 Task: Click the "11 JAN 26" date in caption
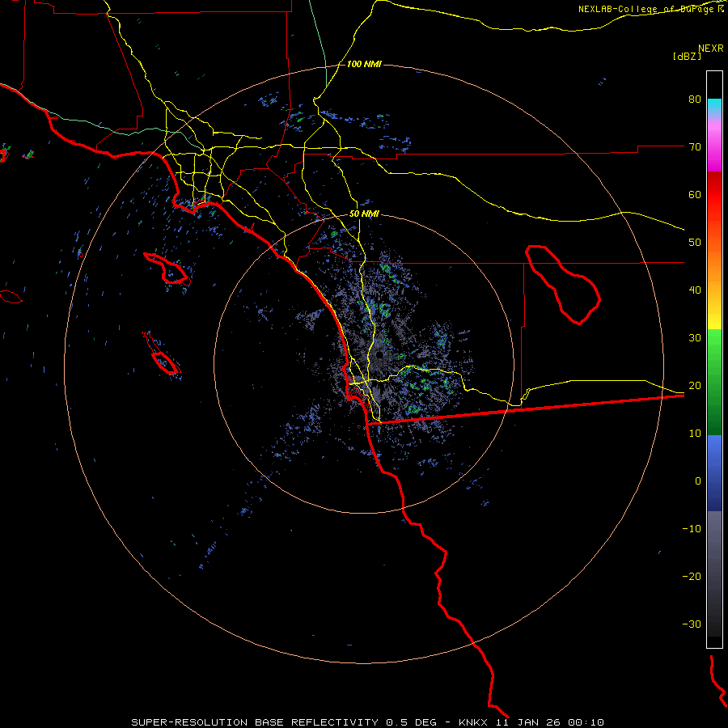point(528,722)
